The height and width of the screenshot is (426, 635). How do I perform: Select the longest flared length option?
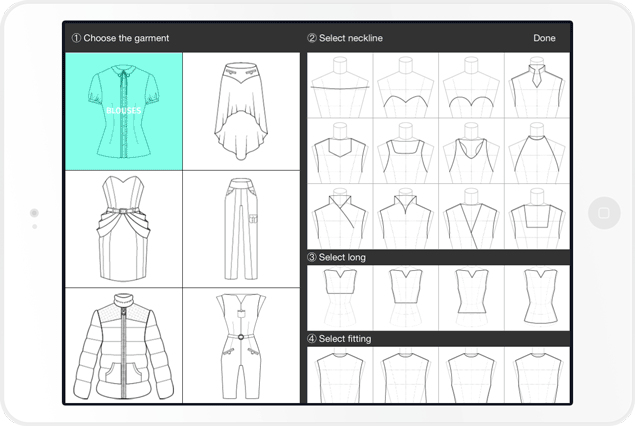click(x=536, y=297)
